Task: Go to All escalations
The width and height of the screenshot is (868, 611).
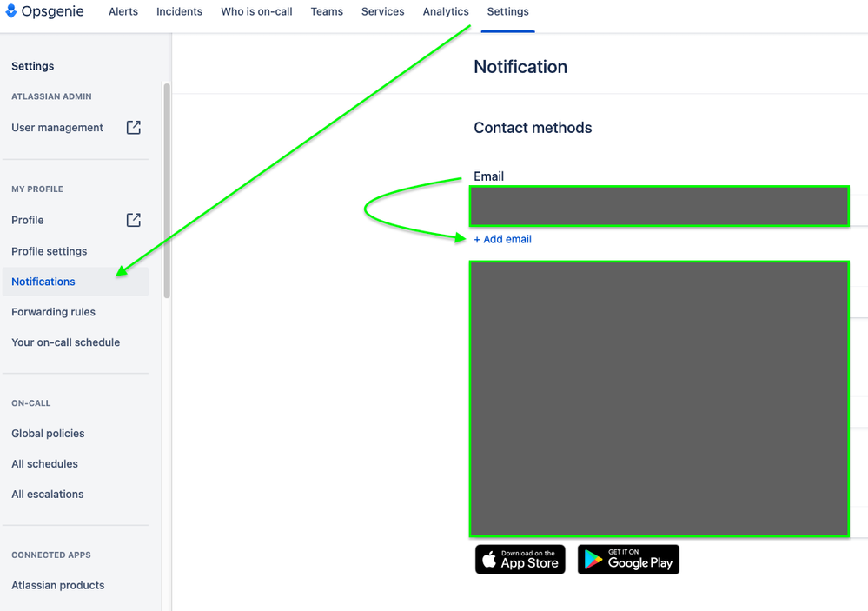Action: (47, 495)
